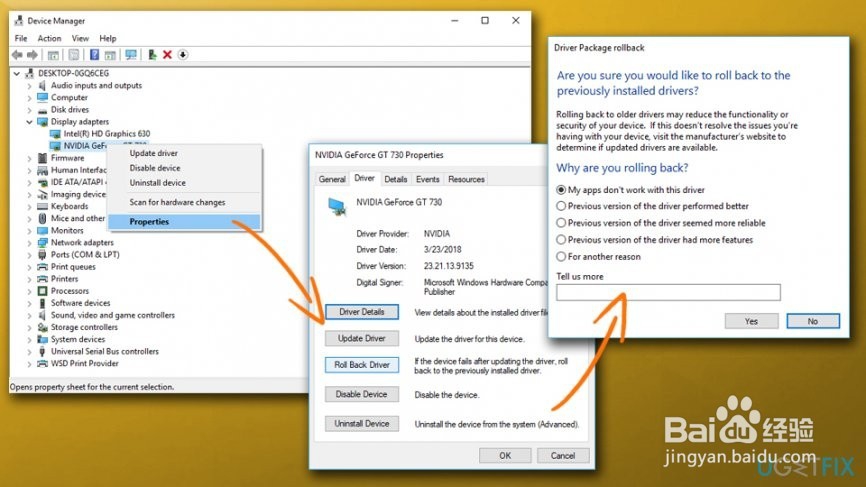The height and width of the screenshot is (487, 866).
Task: Click the Keyboards icon in device tree
Action: [43, 207]
